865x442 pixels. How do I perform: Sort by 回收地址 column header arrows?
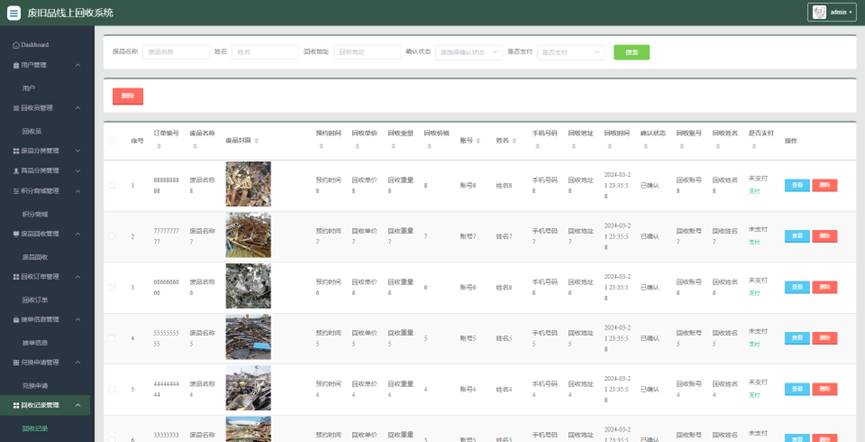tap(573, 146)
